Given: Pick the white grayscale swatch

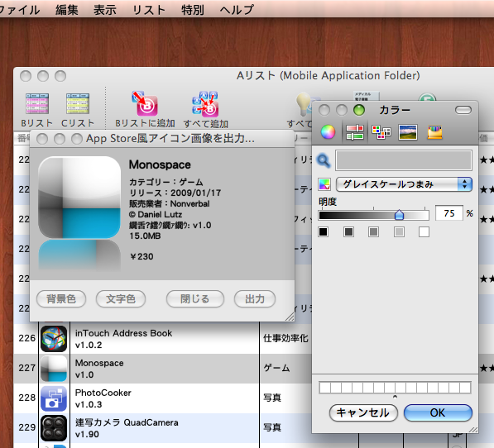Looking at the screenshot, I should [424, 232].
